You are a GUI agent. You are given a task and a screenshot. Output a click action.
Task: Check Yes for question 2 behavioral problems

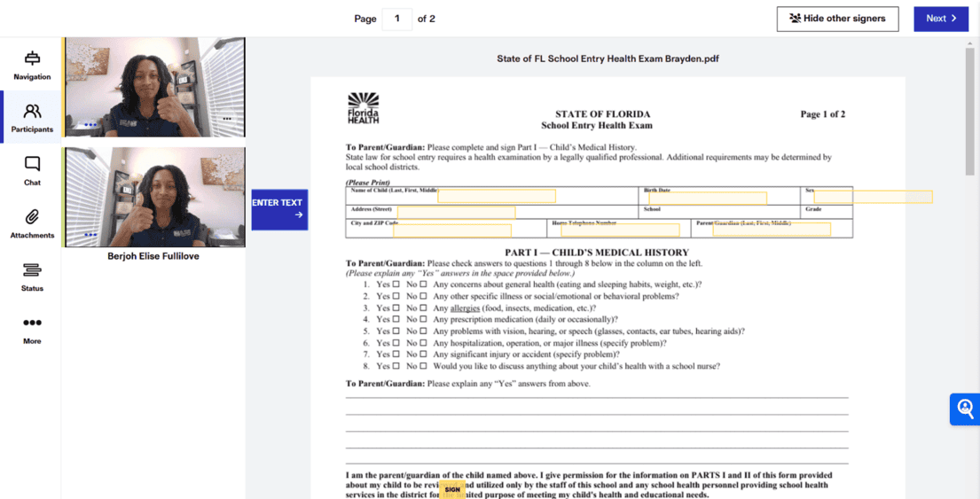pos(396,297)
